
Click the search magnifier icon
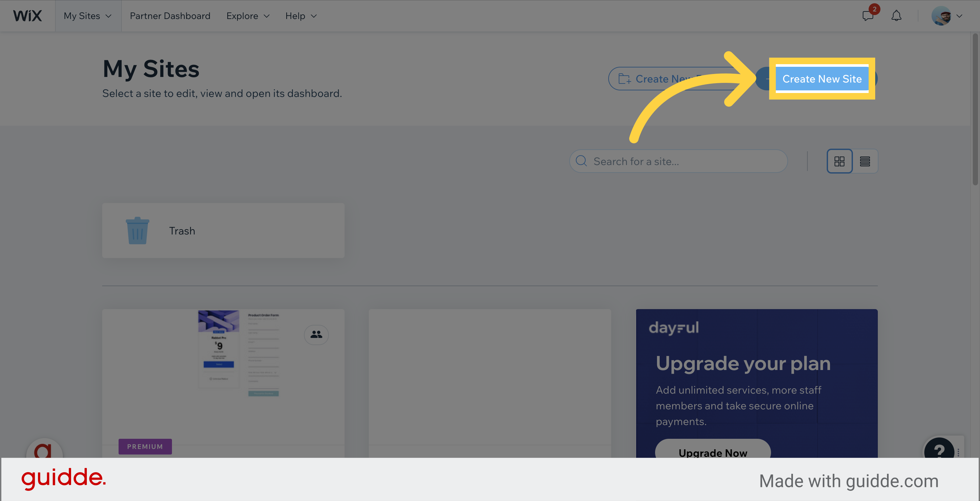[581, 161]
